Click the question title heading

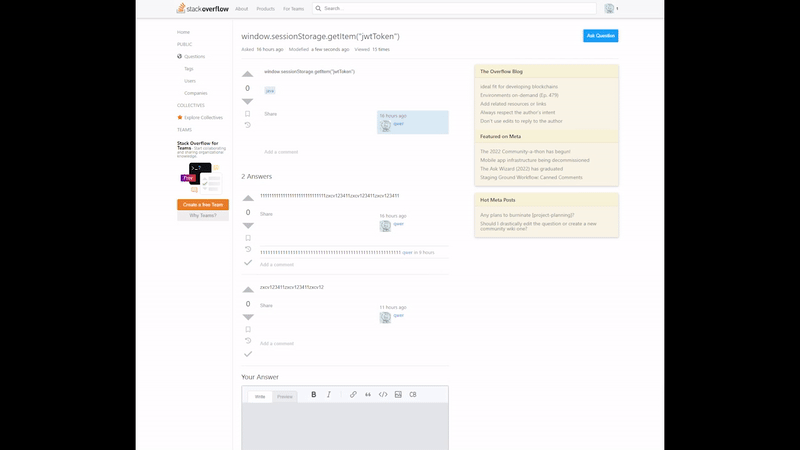(x=320, y=36)
